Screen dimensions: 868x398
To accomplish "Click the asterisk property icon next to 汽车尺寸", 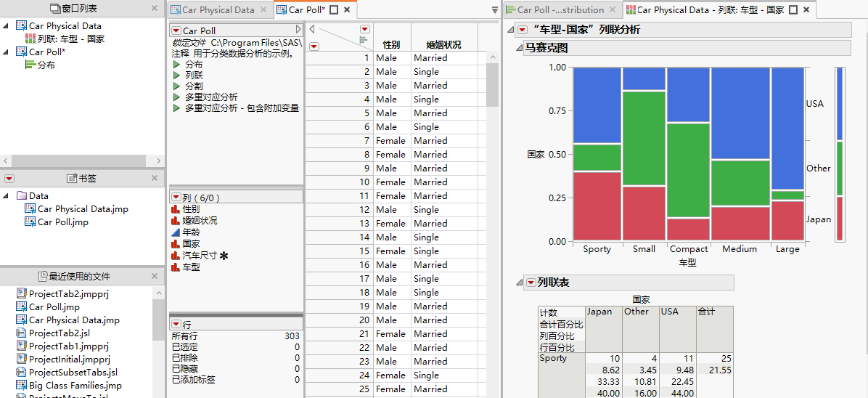I will pos(224,256).
